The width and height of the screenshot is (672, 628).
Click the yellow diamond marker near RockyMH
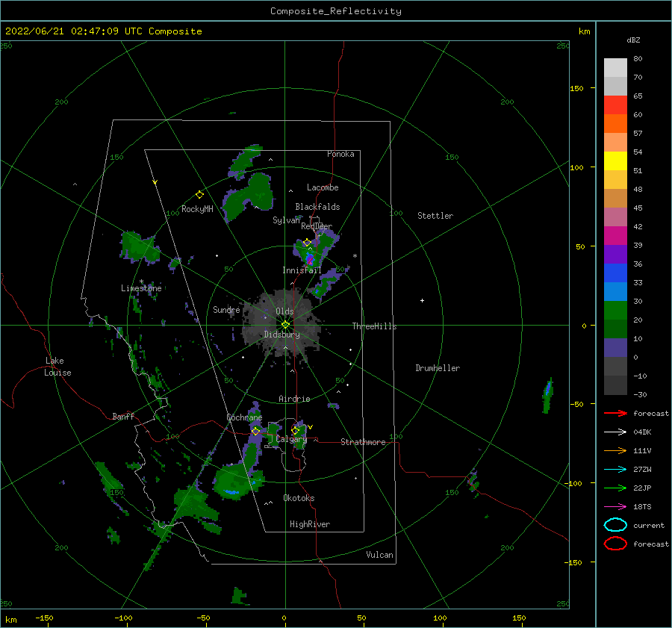point(199,195)
